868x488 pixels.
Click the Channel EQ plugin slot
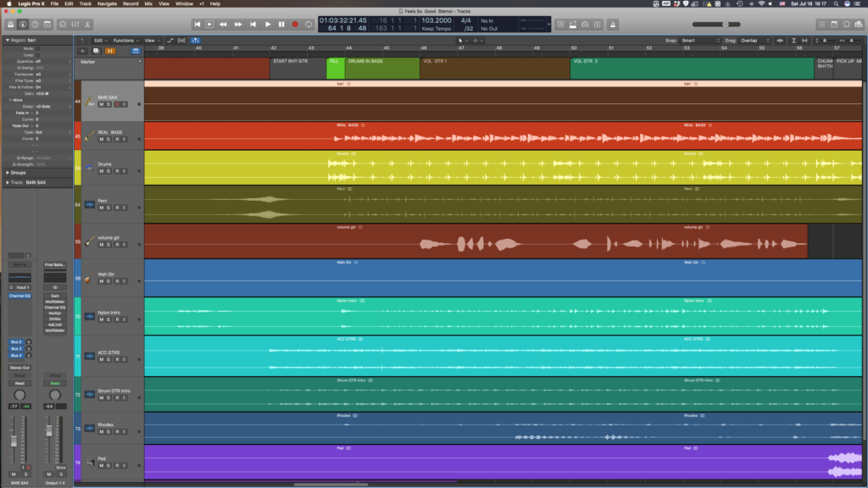tap(19, 296)
